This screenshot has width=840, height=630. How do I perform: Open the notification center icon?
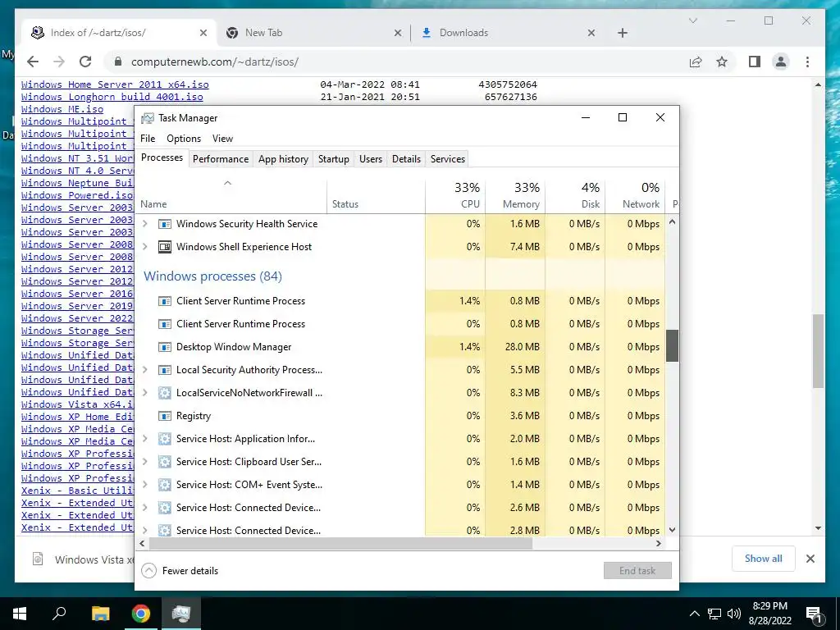pos(813,614)
